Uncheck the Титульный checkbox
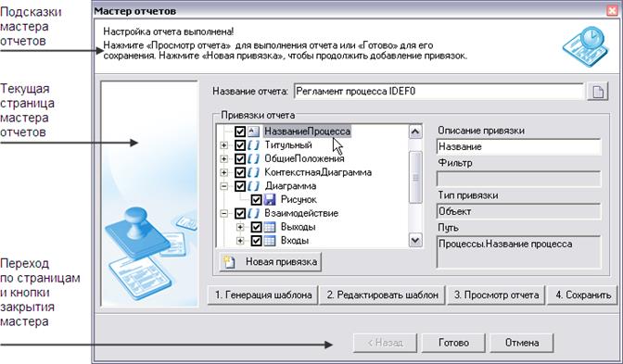 click(x=240, y=145)
